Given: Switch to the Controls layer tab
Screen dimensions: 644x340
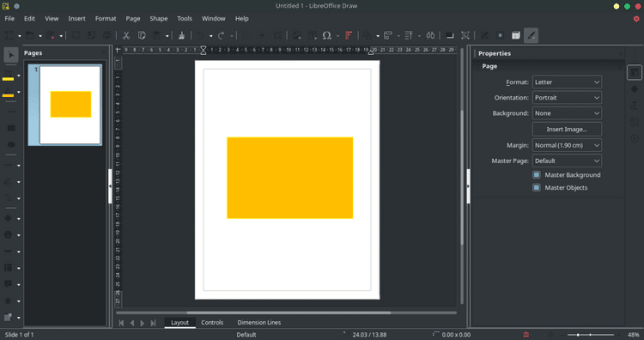Looking at the screenshot, I should (212, 322).
